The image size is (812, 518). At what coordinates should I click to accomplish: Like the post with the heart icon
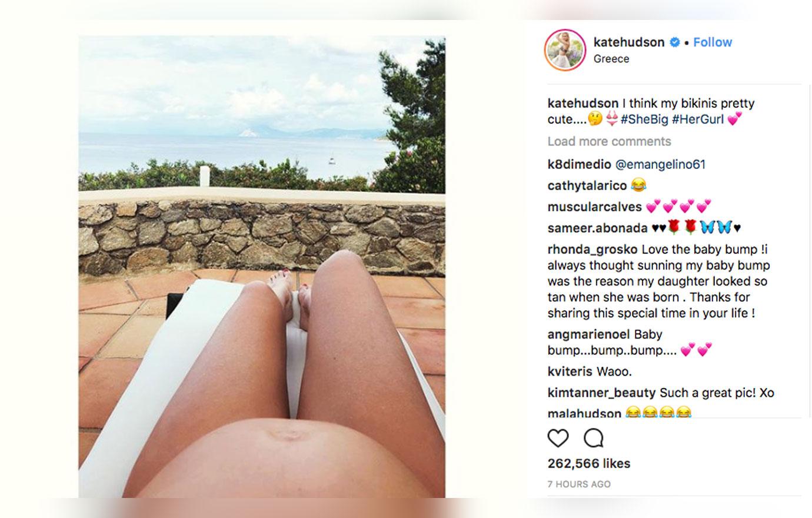(558, 438)
